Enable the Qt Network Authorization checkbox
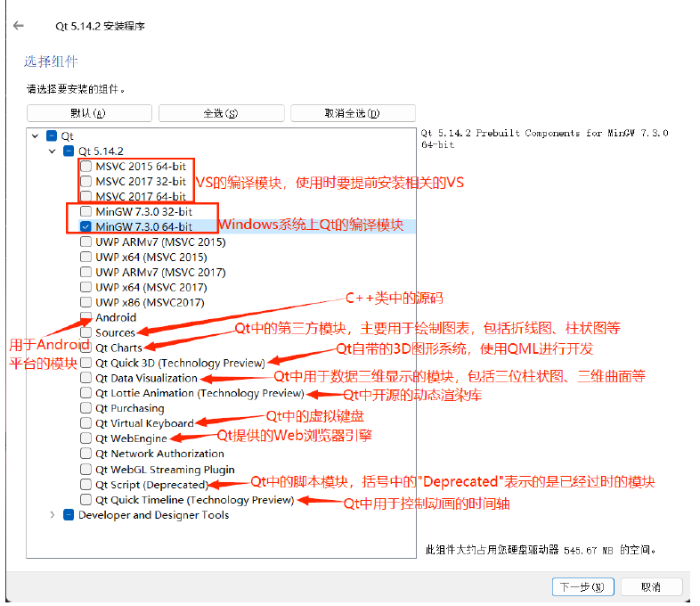 pyautogui.click(x=85, y=454)
